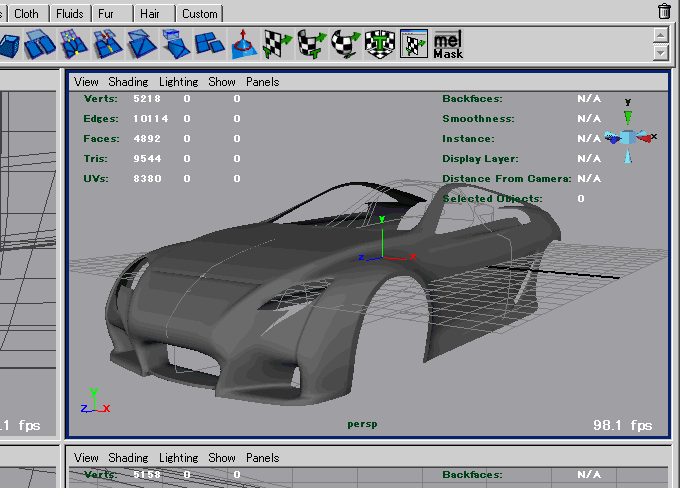Screen dimensions: 680x488
Task: Click the first checkered UV mapping shelf icon
Action: [276, 44]
